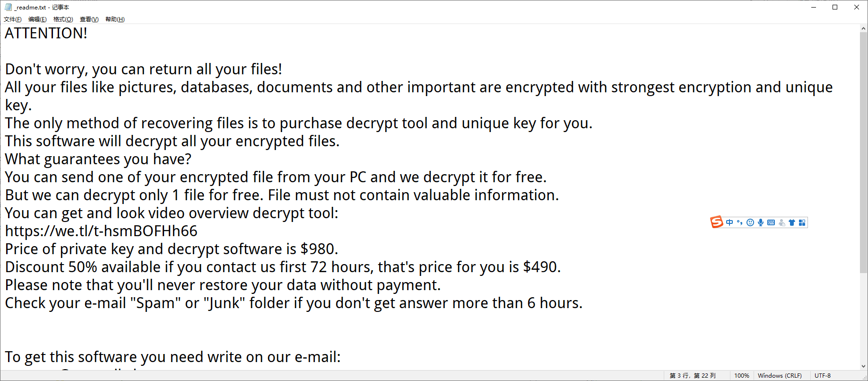Image resolution: width=868 pixels, height=381 pixels.
Task: Open the emoji smiley panel
Action: (x=750, y=222)
